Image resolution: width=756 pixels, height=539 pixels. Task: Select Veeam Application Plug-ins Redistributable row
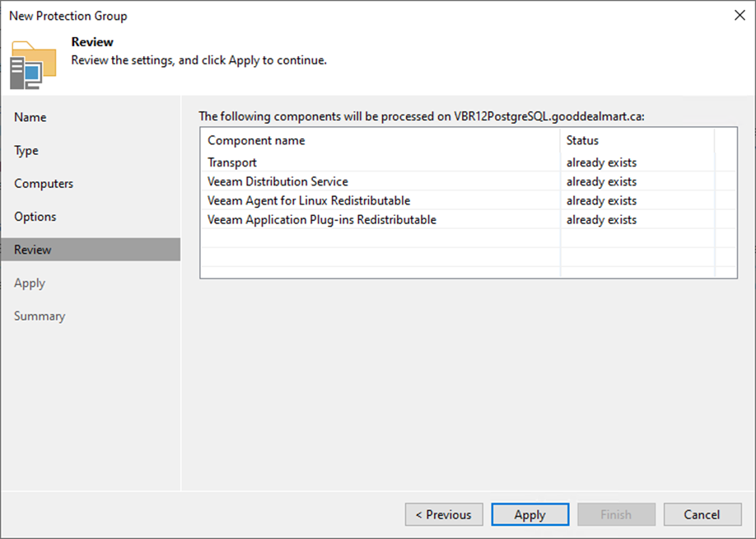pos(468,219)
